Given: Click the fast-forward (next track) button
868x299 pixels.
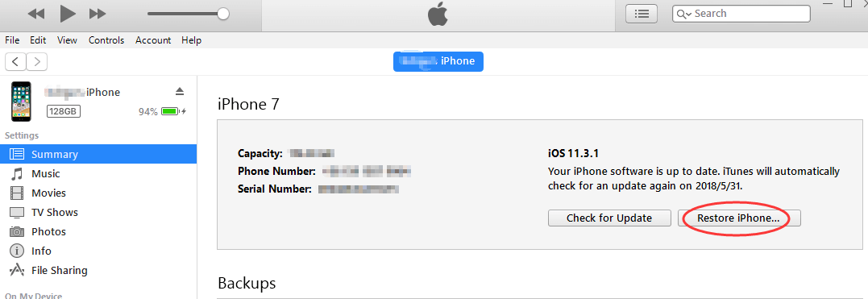Looking at the screenshot, I should (98, 14).
